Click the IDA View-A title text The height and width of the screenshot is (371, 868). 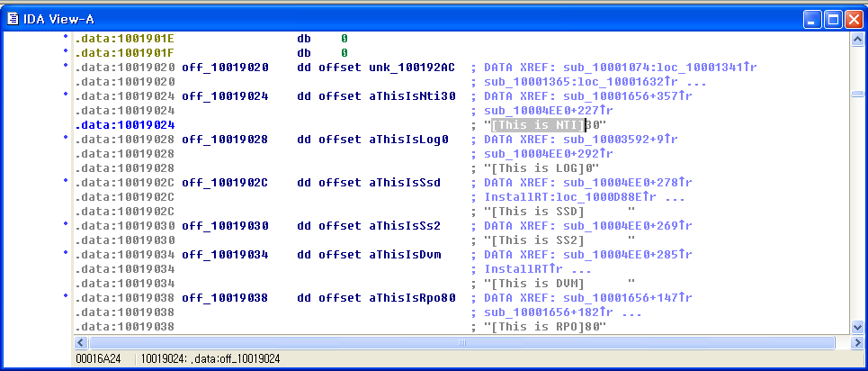(58, 20)
